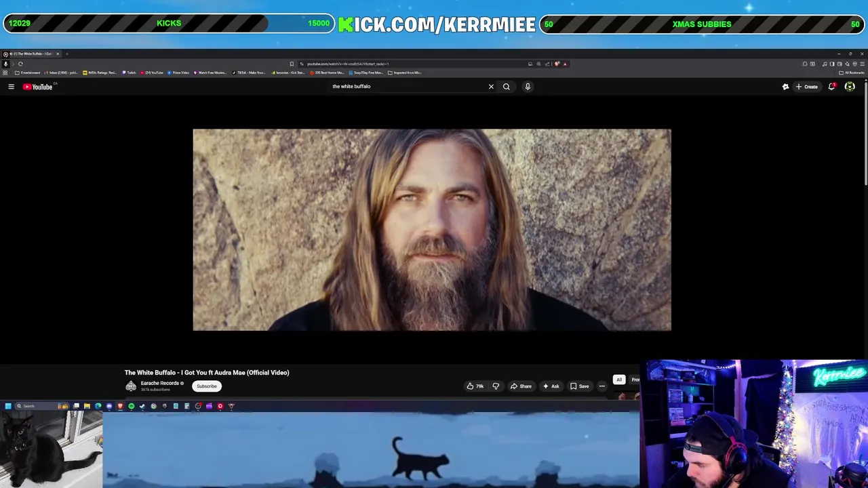Click the browser vertical scrollbar
The height and width of the screenshot is (488, 868).
865,132
